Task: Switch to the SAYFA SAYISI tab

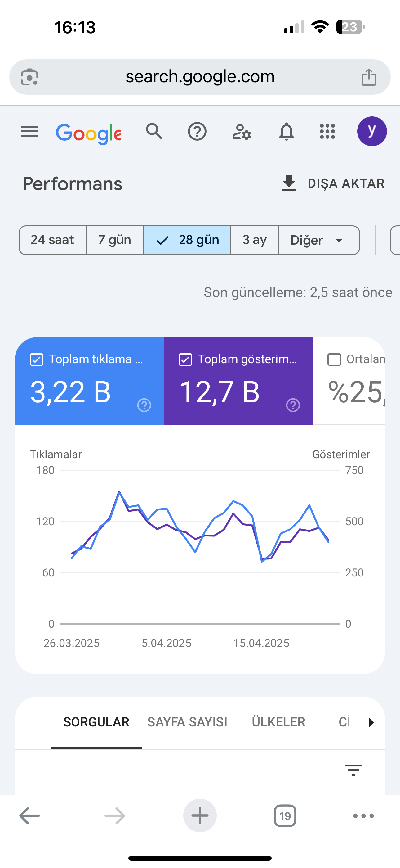Action: [x=187, y=722]
